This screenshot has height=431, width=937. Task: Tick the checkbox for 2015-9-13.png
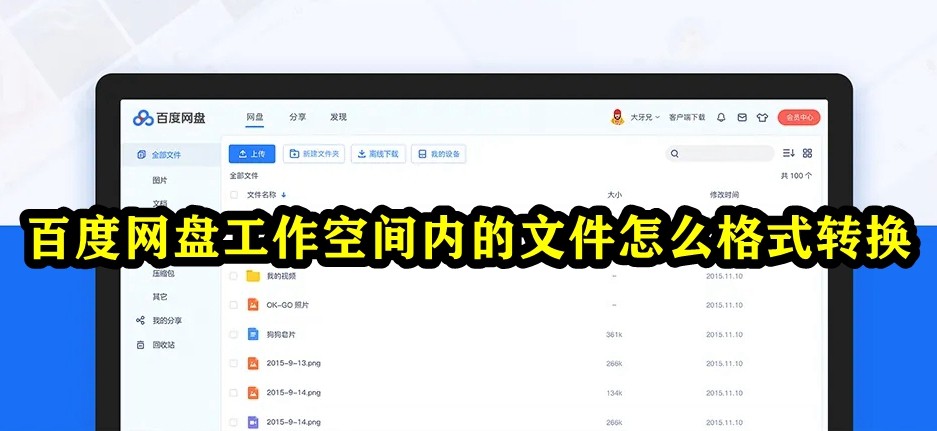coord(234,363)
